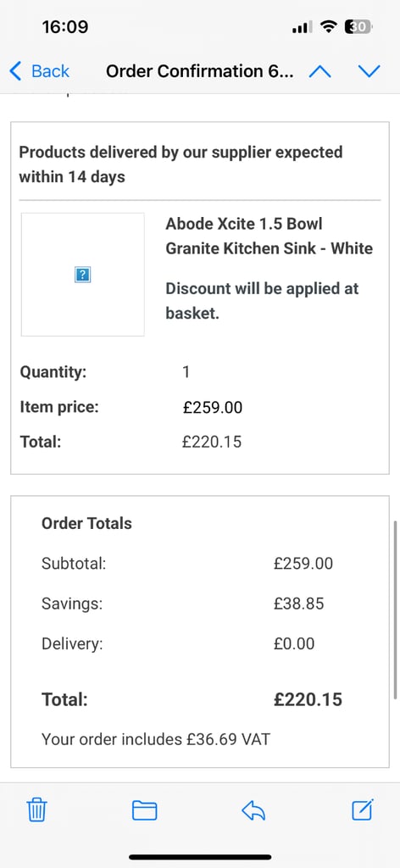Tap the 16:09 clock in status bar
The height and width of the screenshot is (868, 400).
[64, 26]
